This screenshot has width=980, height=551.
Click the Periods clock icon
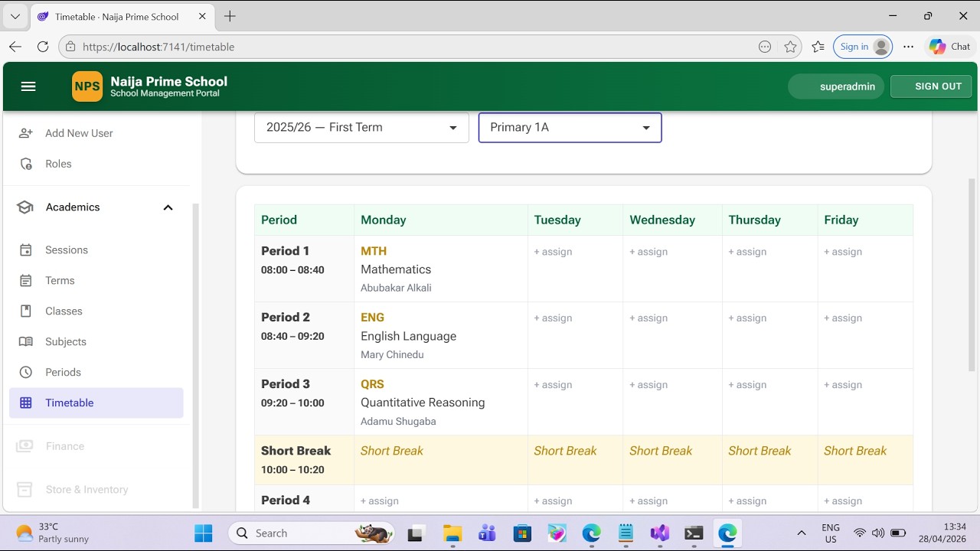coord(26,373)
